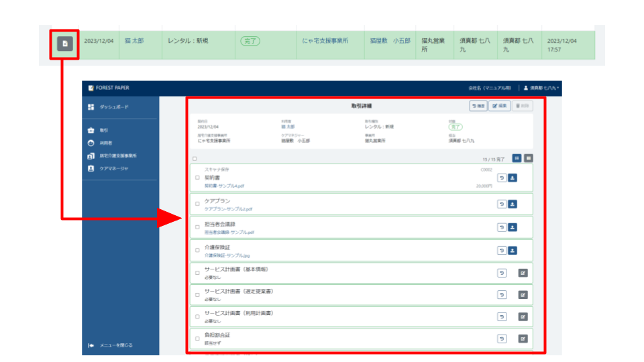This screenshot has height=362, width=644.
Task: Open ダッシュボード in the sidebar
Action: coord(113,107)
